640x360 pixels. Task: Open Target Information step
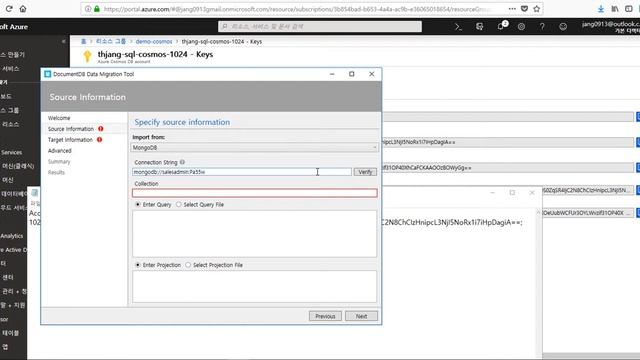pos(70,140)
